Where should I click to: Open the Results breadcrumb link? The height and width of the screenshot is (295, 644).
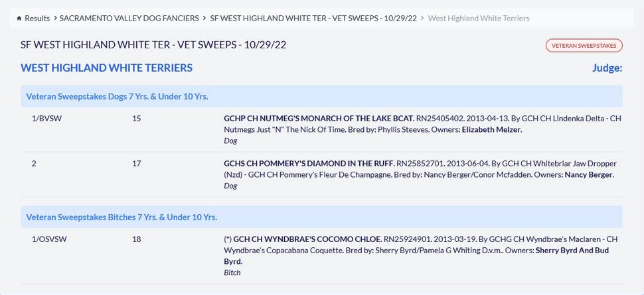pyautogui.click(x=37, y=19)
